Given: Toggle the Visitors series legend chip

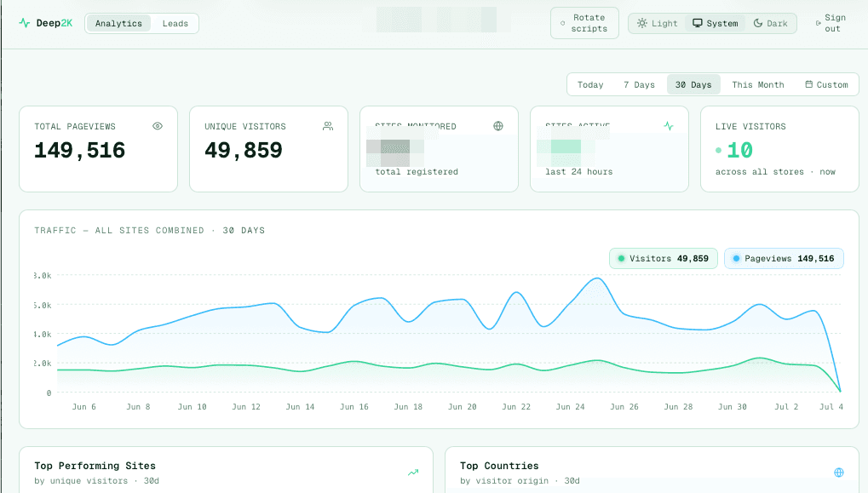Looking at the screenshot, I should coord(664,258).
